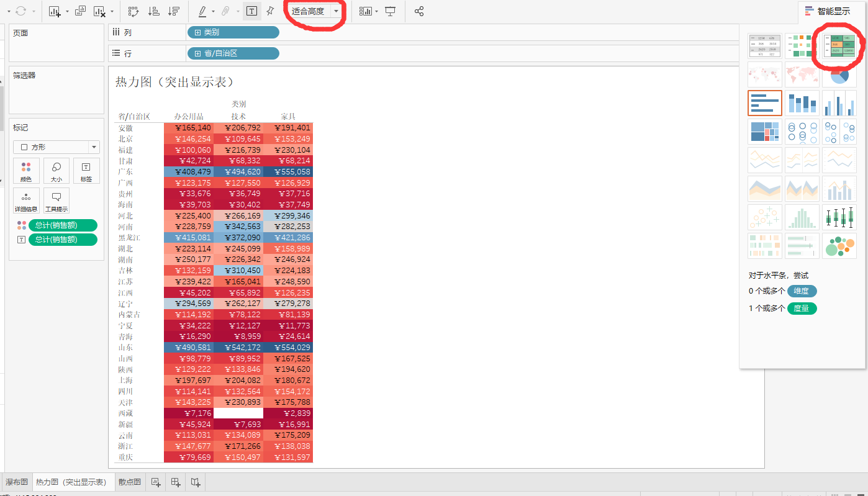Open the 大小 (Size) card in the Marks panel
The width and height of the screenshot is (868, 496).
click(56, 170)
